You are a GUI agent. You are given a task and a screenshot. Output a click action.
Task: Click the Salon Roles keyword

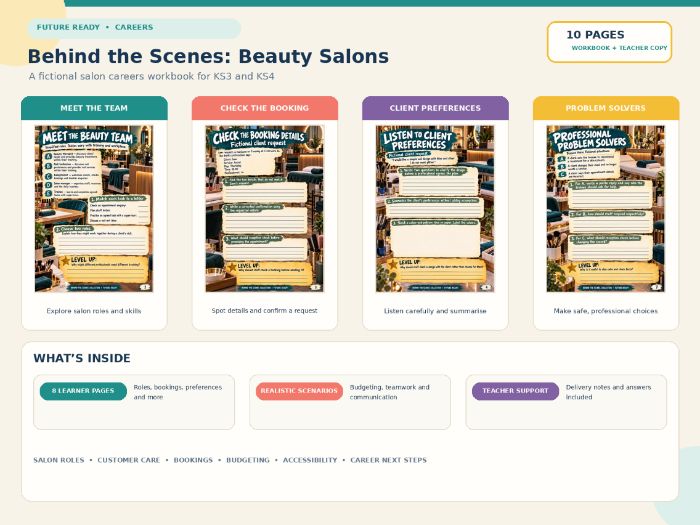pyautogui.click(x=58, y=460)
